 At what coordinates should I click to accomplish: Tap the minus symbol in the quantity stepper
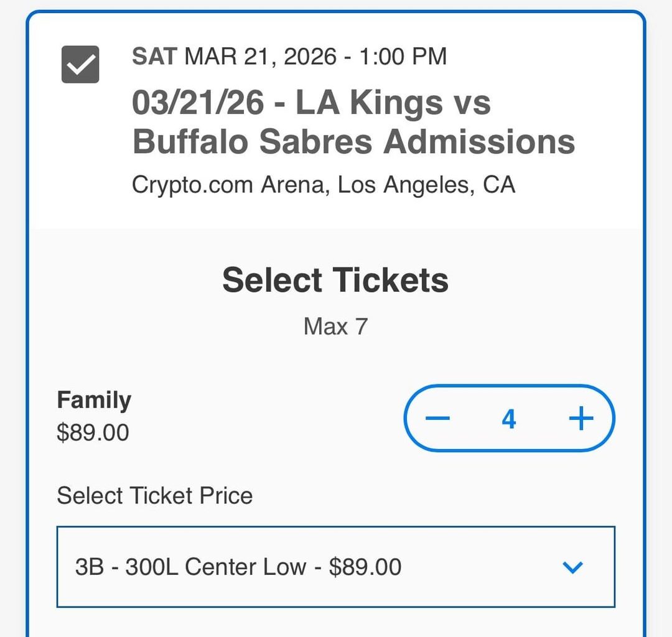click(438, 418)
